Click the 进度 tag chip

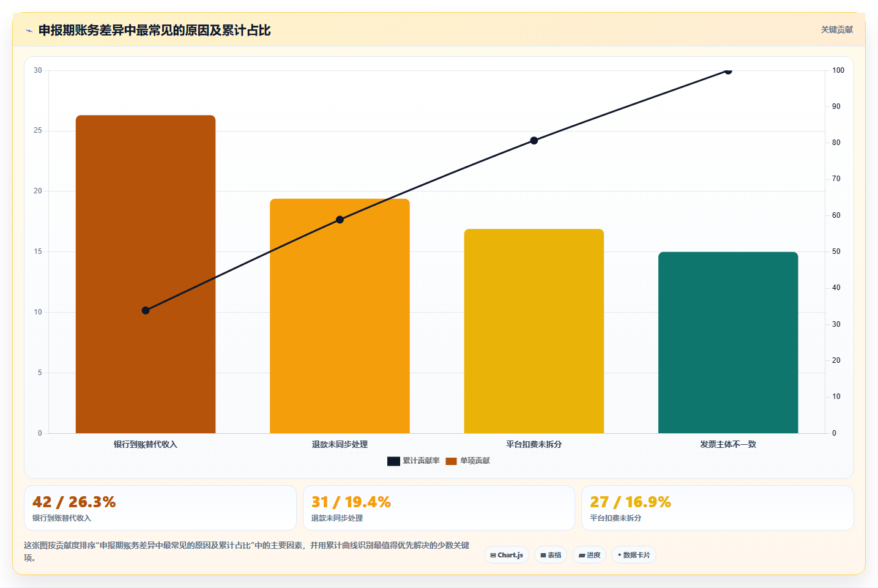pyautogui.click(x=589, y=555)
